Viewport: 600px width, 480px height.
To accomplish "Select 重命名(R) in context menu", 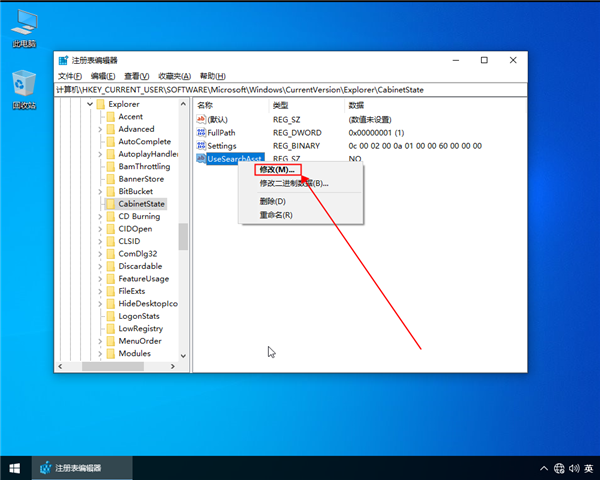I will click(x=275, y=215).
